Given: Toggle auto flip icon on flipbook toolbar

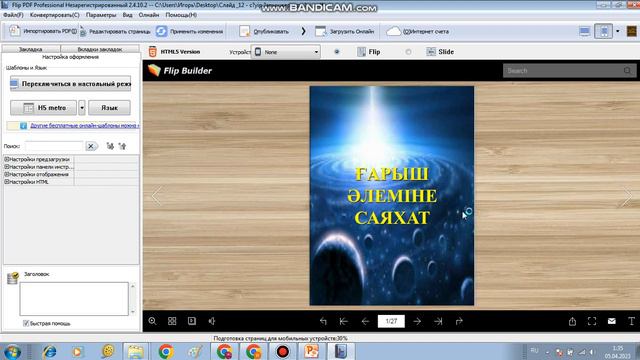Looking at the screenshot, I should (x=192, y=321).
